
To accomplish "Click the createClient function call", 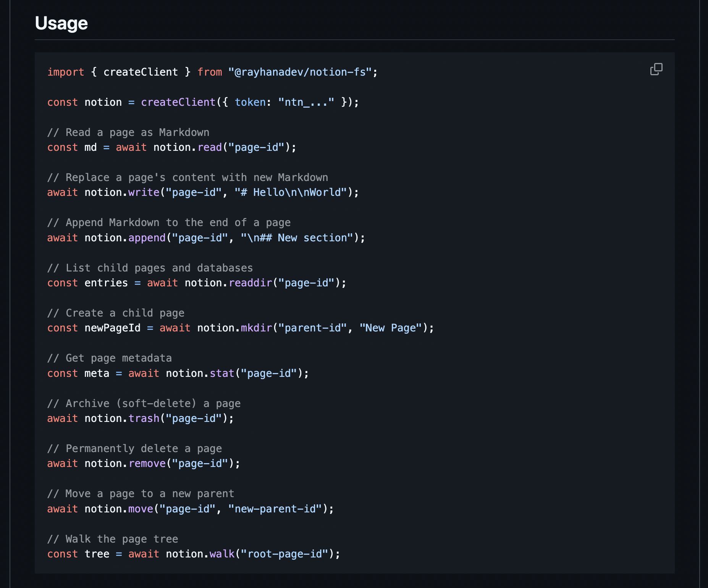I will (178, 102).
